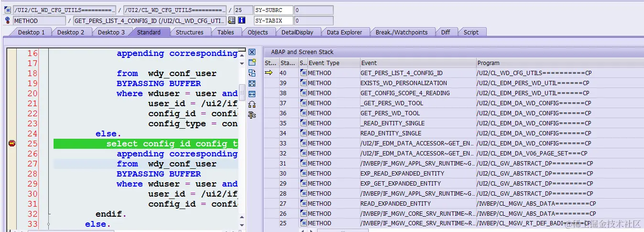Click the Program column header

pos(560,63)
